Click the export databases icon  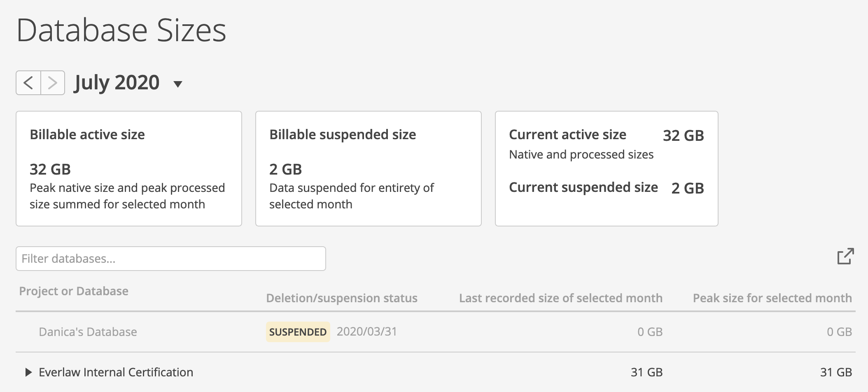pyautogui.click(x=846, y=256)
